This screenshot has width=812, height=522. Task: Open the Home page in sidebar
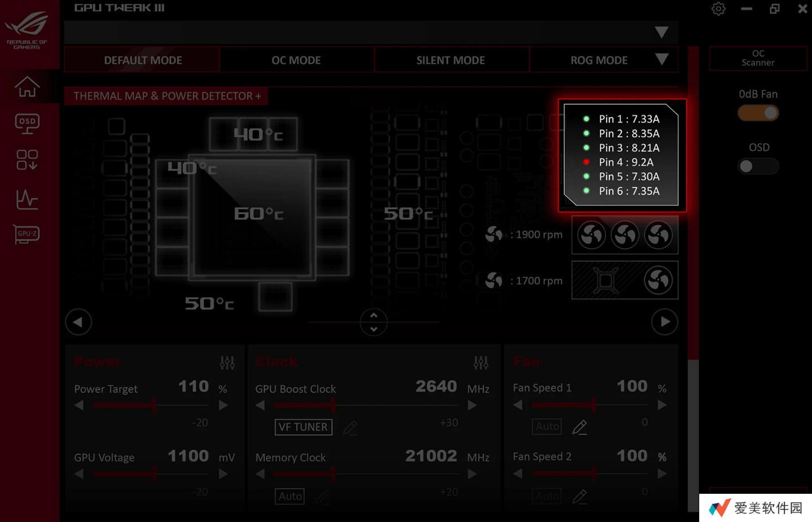point(27,86)
